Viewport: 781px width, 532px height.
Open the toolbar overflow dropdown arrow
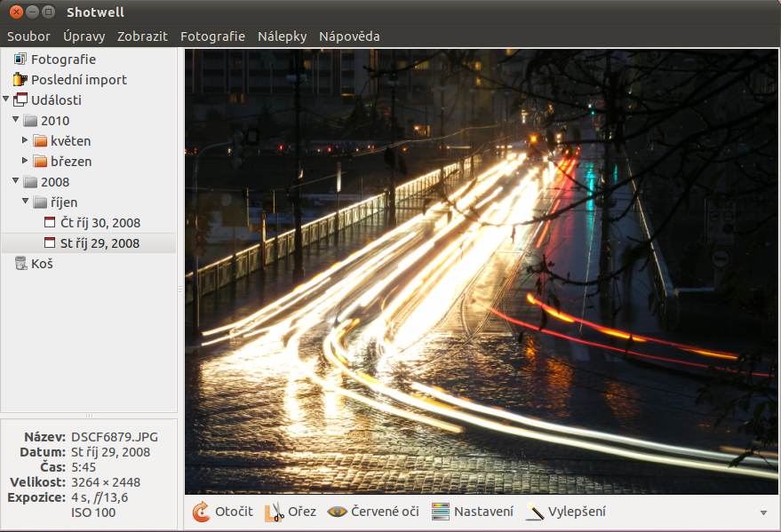point(763,512)
